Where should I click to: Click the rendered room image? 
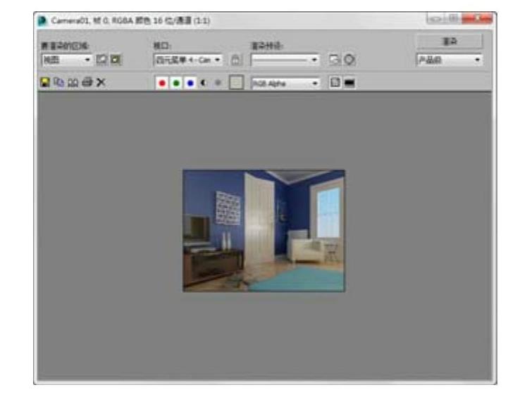264,231
